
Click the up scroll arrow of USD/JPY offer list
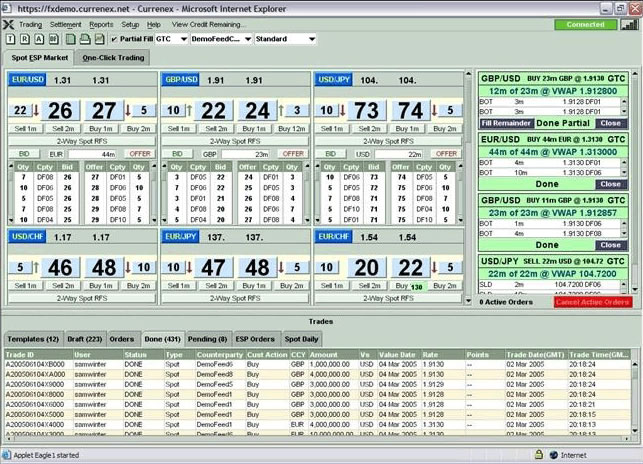(x=461, y=166)
